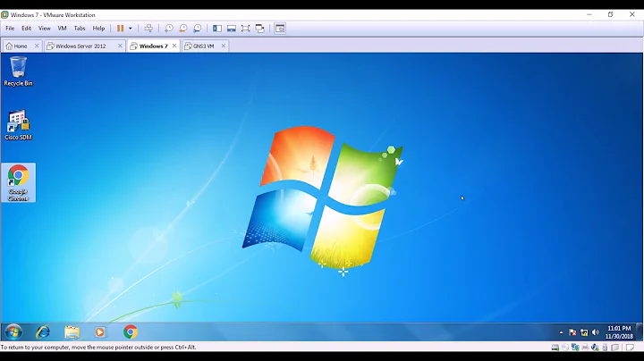Click the USB controller device status icon

point(605,348)
